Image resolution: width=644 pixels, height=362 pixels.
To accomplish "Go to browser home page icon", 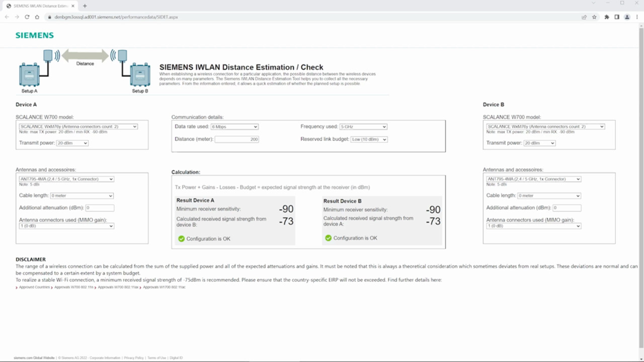I will point(37,17).
